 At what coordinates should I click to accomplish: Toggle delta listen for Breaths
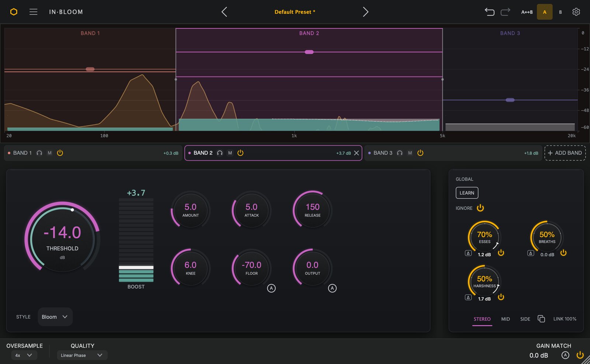click(531, 253)
